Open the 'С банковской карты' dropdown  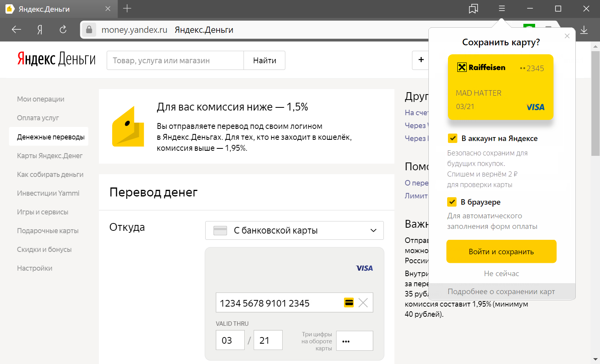coord(294,230)
